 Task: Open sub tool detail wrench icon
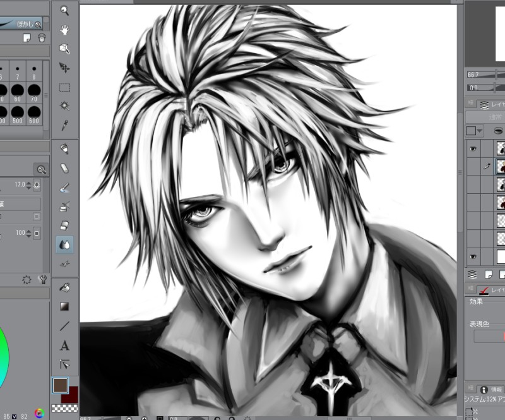click(x=42, y=279)
